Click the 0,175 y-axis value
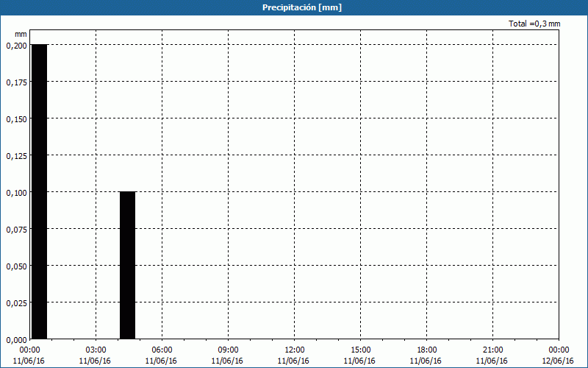The width and height of the screenshot is (588, 368). coord(16,82)
